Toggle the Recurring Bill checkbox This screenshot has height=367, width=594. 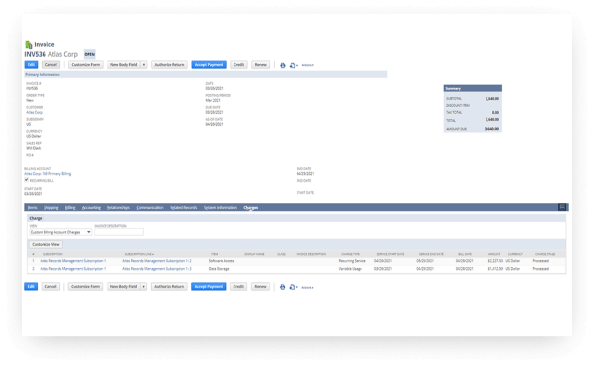pyautogui.click(x=27, y=180)
